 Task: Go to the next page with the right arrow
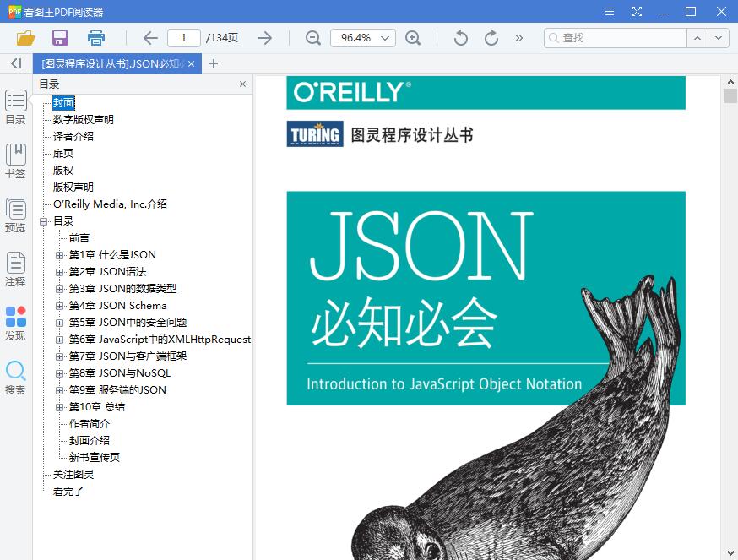coord(264,38)
